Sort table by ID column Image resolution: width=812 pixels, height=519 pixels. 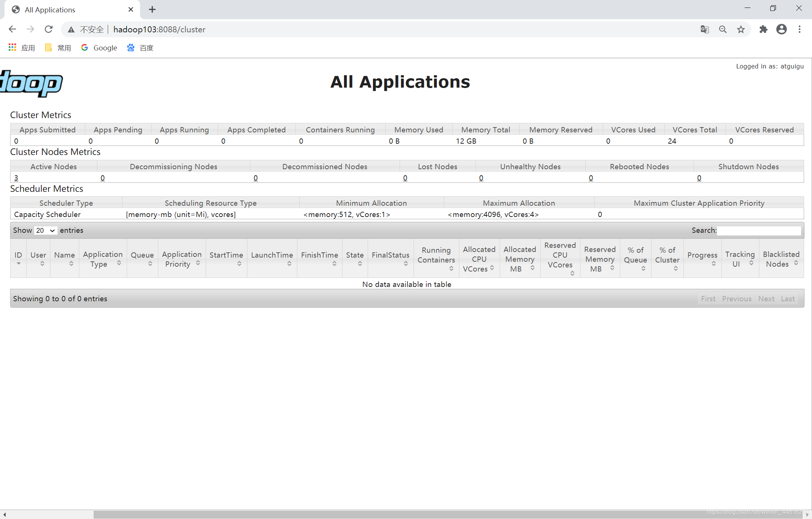click(18, 258)
